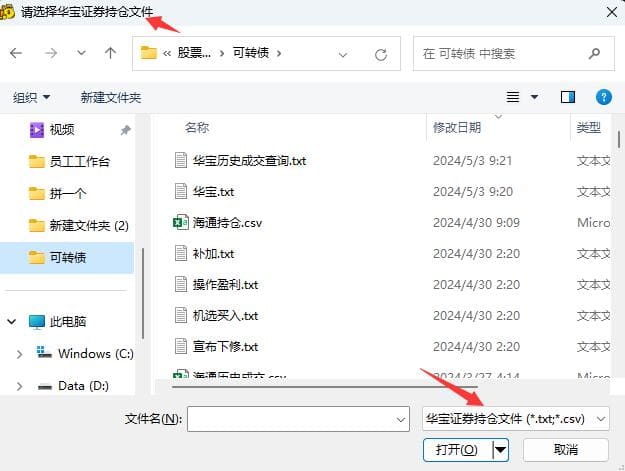Collapse the 此电脑 tree node

tap(12, 322)
